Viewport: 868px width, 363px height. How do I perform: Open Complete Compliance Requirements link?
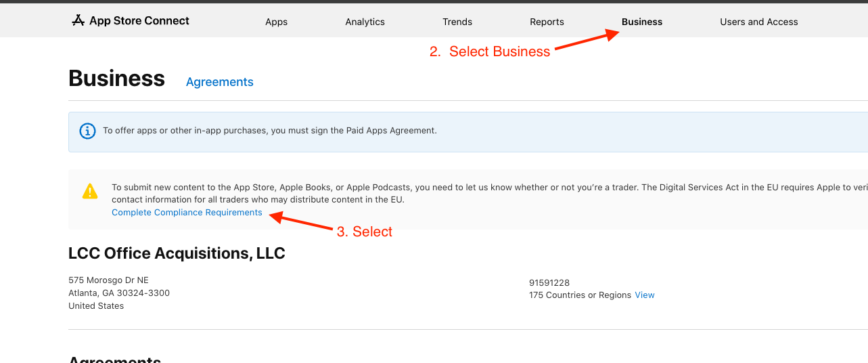click(x=187, y=213)
